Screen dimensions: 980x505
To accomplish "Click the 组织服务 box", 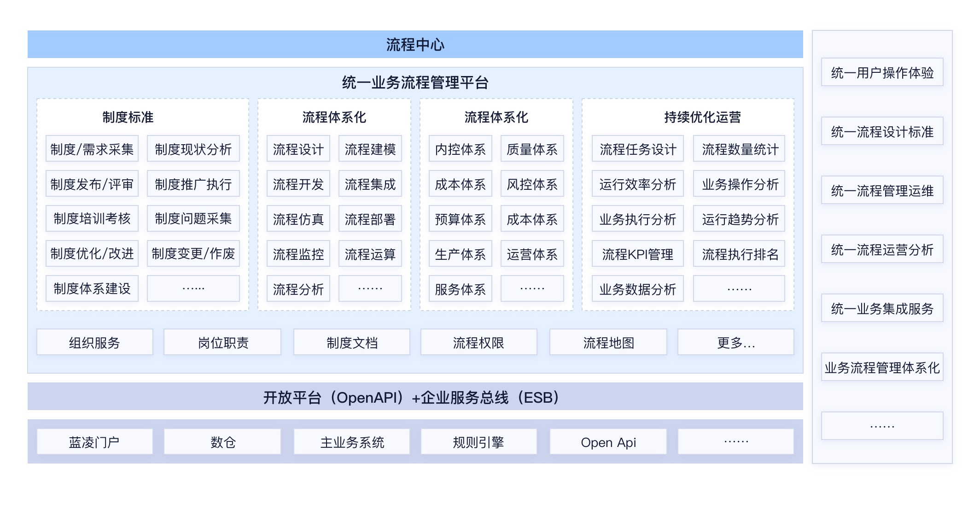I will tap(95, 342).
